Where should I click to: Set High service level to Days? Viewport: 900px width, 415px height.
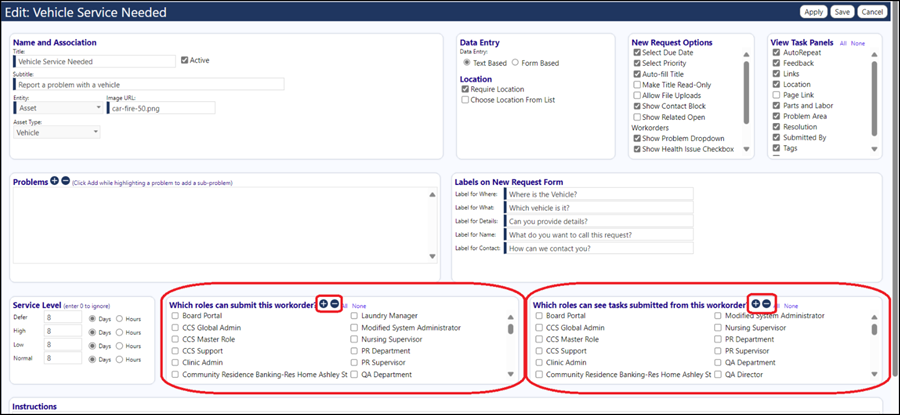tap(92, 332)
